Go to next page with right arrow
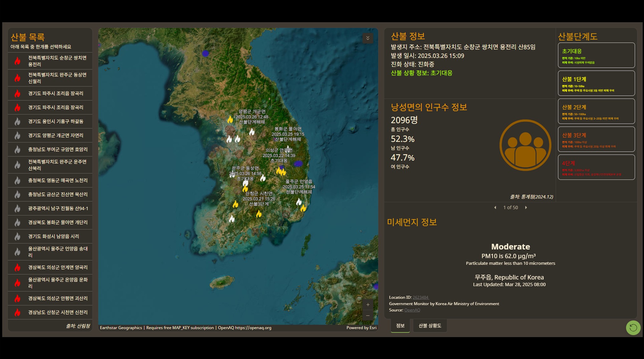644x359 pixels. tap(526, 207)
